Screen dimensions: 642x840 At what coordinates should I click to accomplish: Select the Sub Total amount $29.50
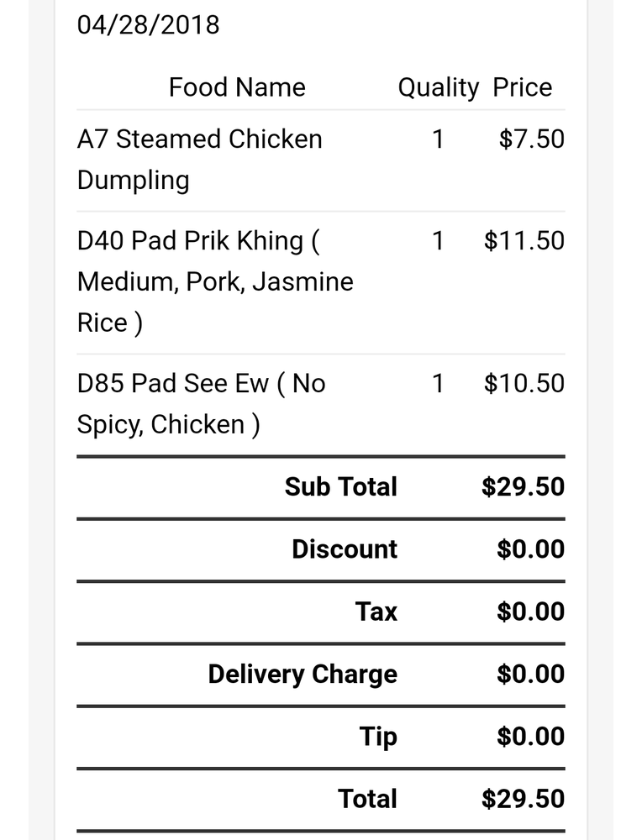[523, 487]
